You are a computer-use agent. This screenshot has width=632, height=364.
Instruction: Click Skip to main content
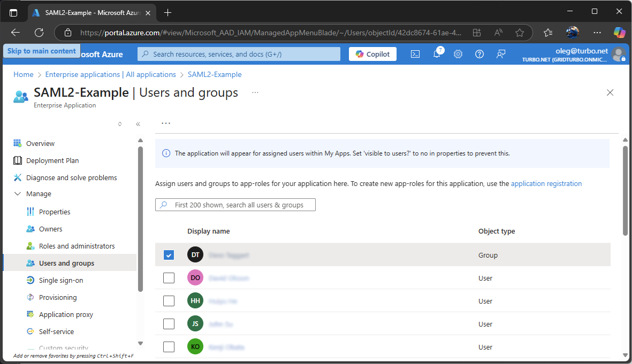pos(41,50)
